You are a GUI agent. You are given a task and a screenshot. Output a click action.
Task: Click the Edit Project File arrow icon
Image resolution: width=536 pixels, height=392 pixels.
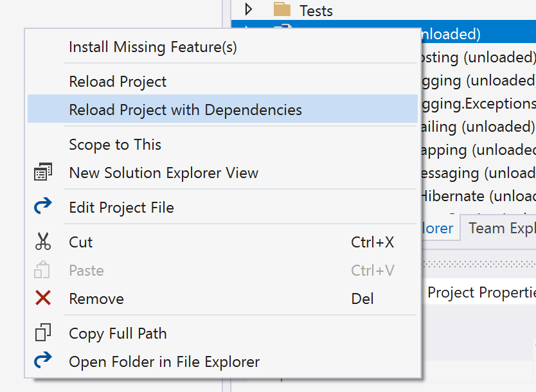coord(43,207)
